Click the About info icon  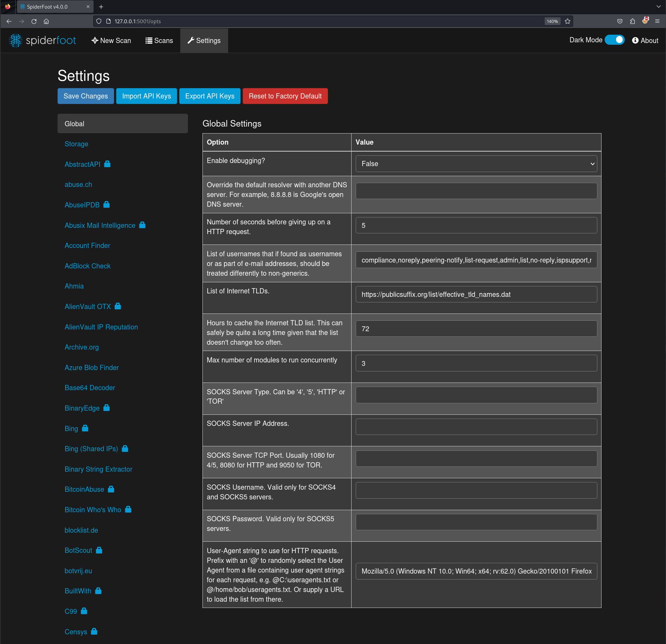pyautogui.click(x=636, y=41)
